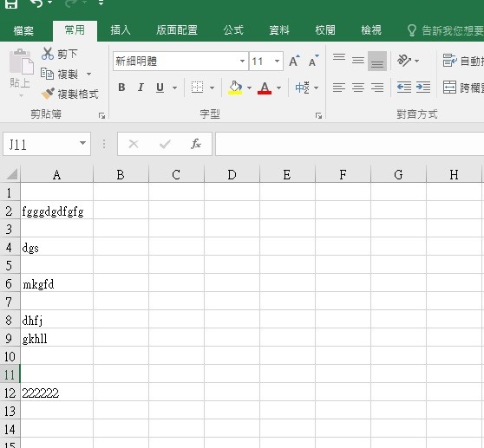Click the 剪下 (Cut) scissors button
The height and width of the screenshot is (448, 484).
(60, 54)
